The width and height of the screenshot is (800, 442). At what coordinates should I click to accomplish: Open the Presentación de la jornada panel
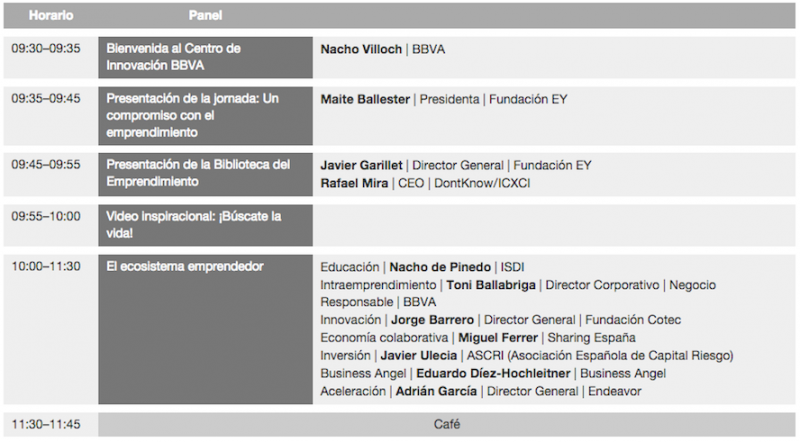pyautogui.click(x=204, y=115)
